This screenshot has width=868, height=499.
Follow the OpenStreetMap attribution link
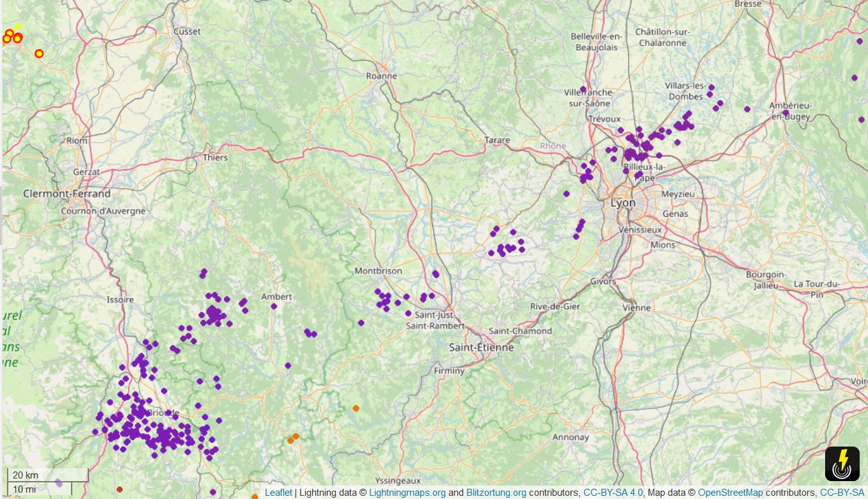pyautogui.click(x=730, y=493)
